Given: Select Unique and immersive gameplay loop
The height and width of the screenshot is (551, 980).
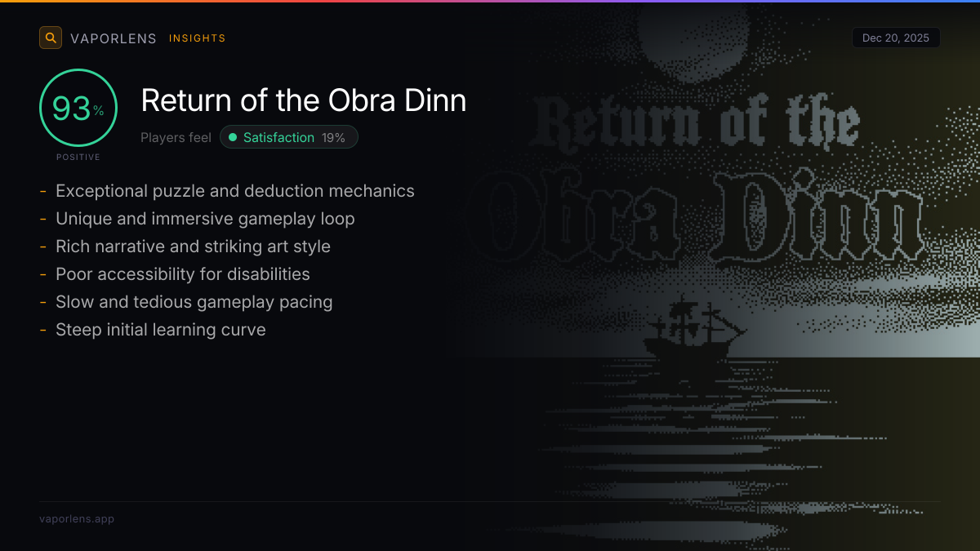Looking at the screenshot, I should (x=205, y=219).
